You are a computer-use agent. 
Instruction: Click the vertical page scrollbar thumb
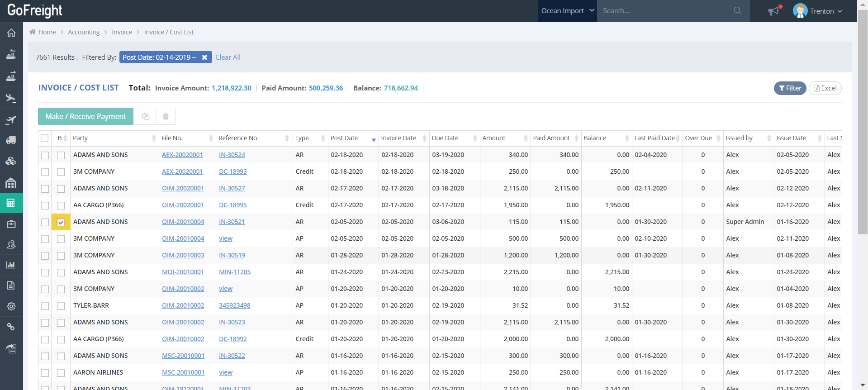863,122
